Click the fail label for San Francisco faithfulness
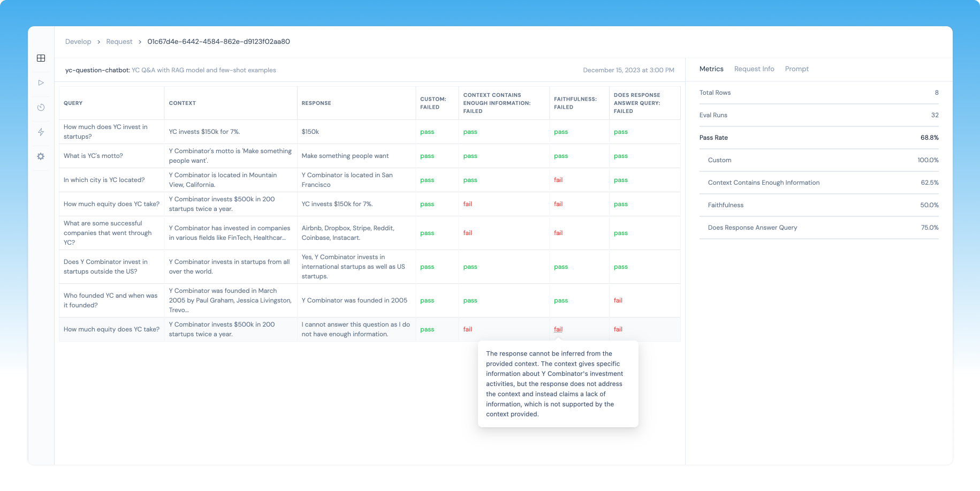This screenshot has width=980, height=491. tap(558, 180)
